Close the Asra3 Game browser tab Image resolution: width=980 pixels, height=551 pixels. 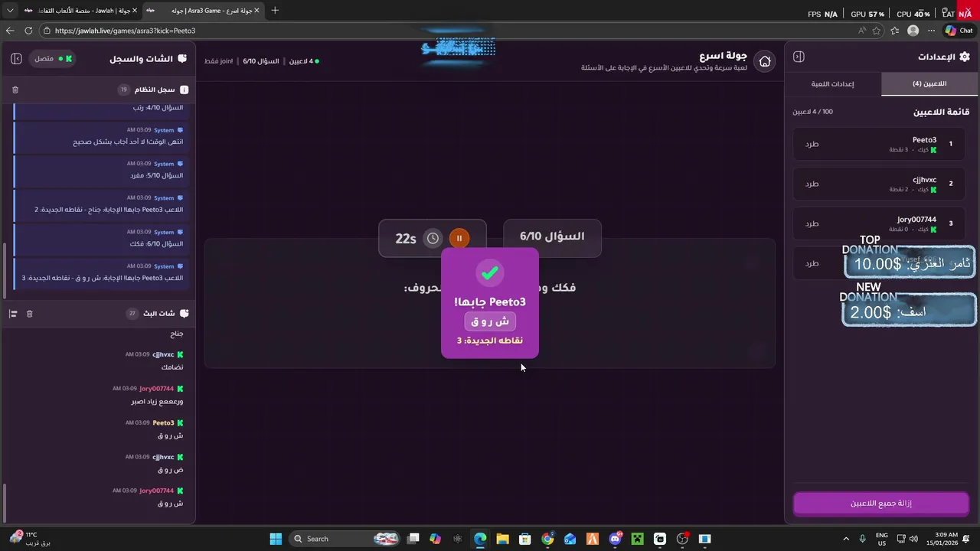(x=256, y=11)
